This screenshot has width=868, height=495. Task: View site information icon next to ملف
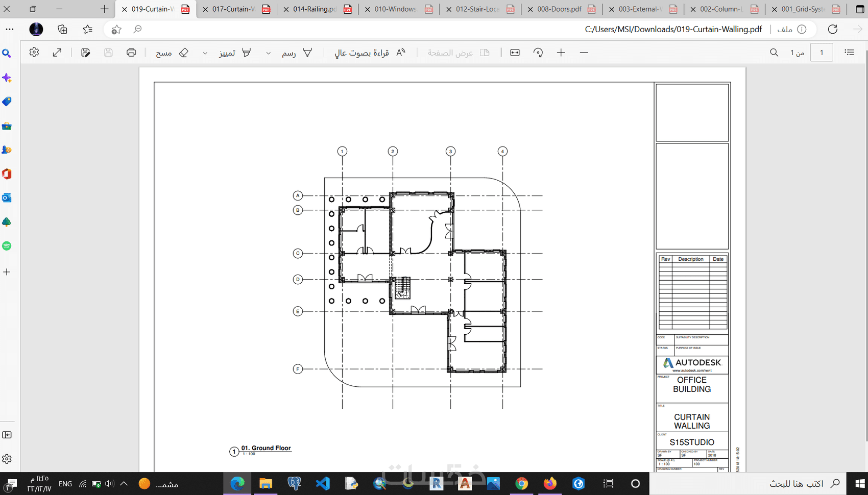tap(802, 29)
